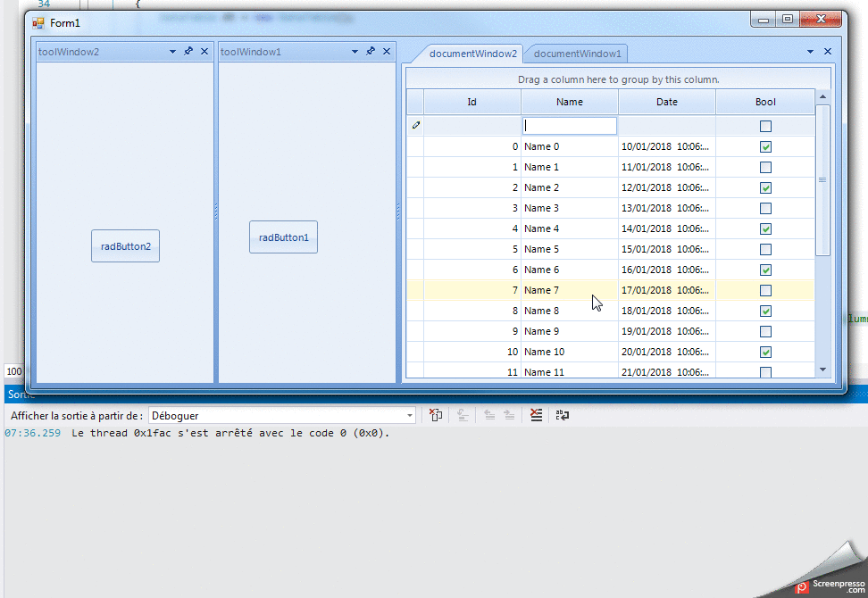Uncheck Bool checkbox for Name 4
The height and width of the screenshot is (598, 868).
[x=765, y=228]
